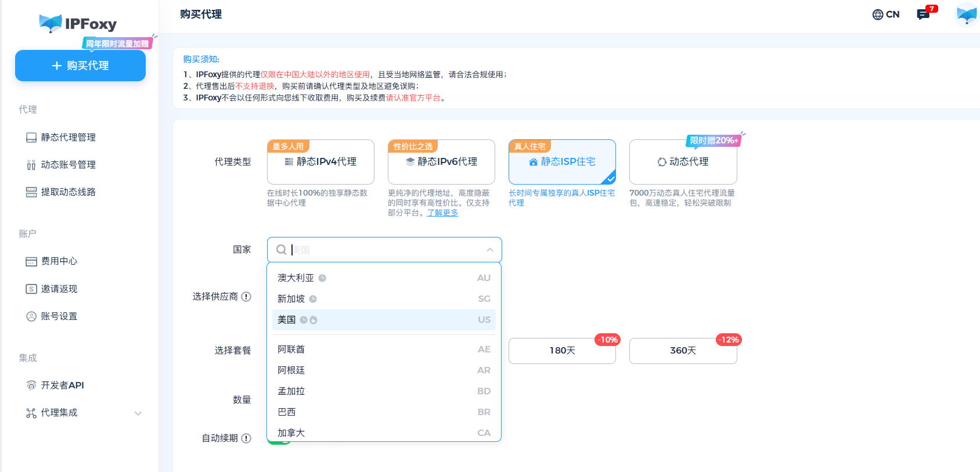Collapse the country dropdown arrow
980x472 pixels.
490,250
